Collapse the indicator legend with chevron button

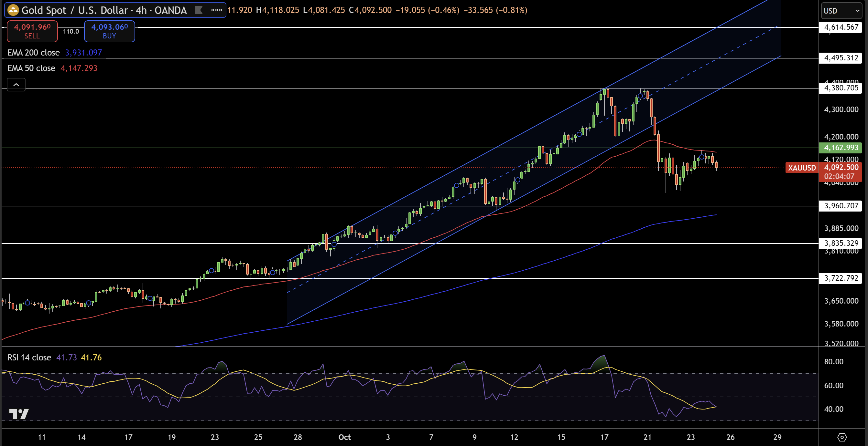[16, 85]
